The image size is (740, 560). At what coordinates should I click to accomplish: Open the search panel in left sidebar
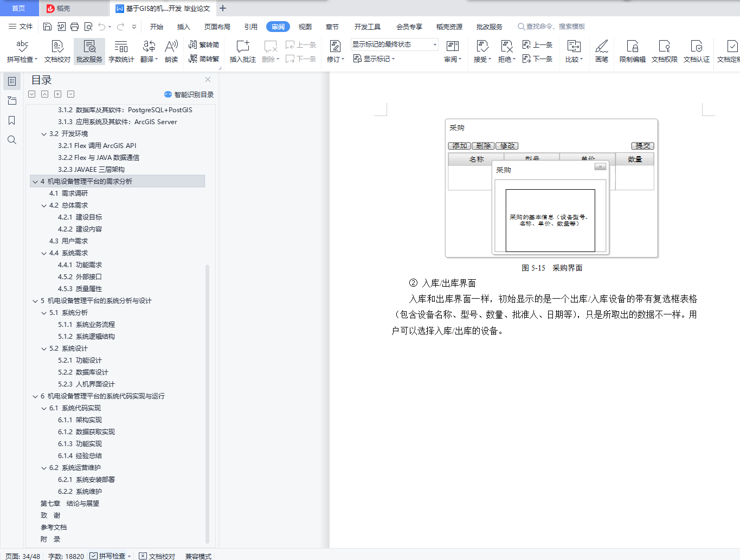[x=12, y=140]
